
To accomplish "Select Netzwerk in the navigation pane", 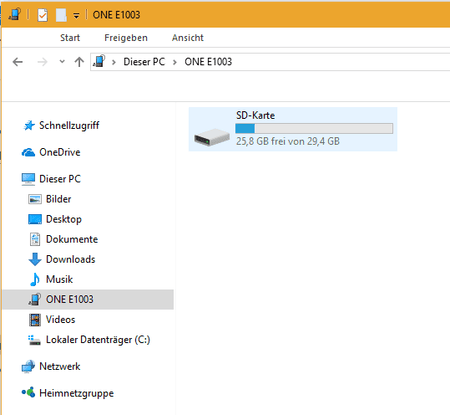I will tap(60, 366).
